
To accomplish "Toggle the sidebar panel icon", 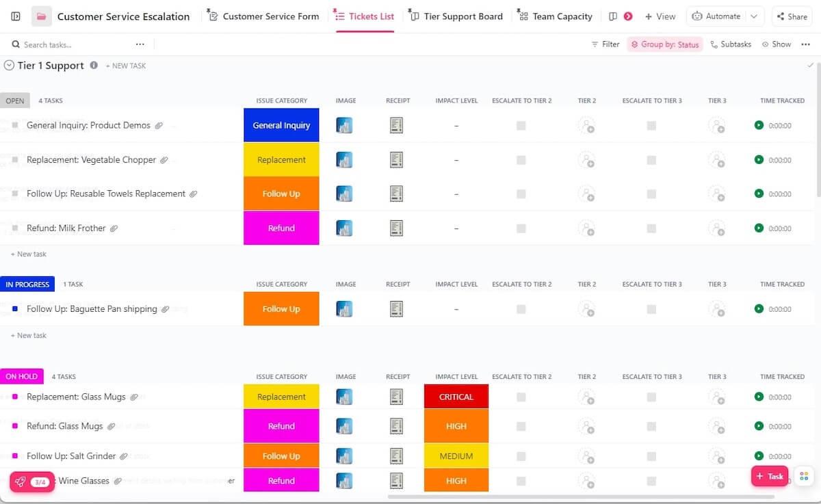I will pos(16,16).
